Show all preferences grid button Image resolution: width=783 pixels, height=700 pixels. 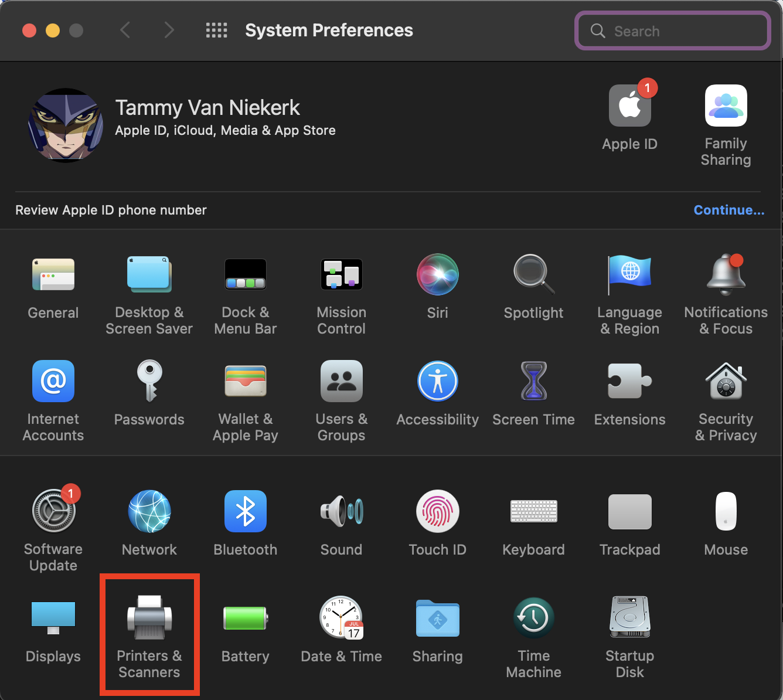click(217, 30)
